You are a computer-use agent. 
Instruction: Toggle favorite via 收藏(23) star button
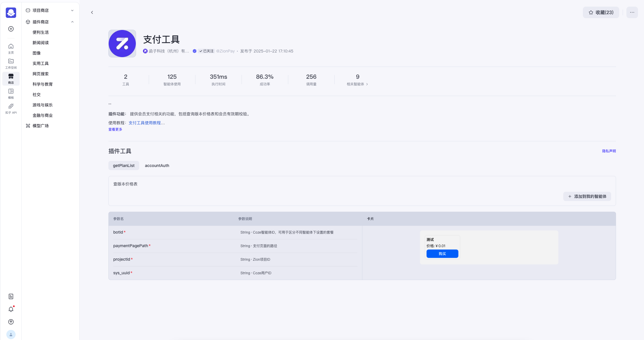(x=601, y=12)
